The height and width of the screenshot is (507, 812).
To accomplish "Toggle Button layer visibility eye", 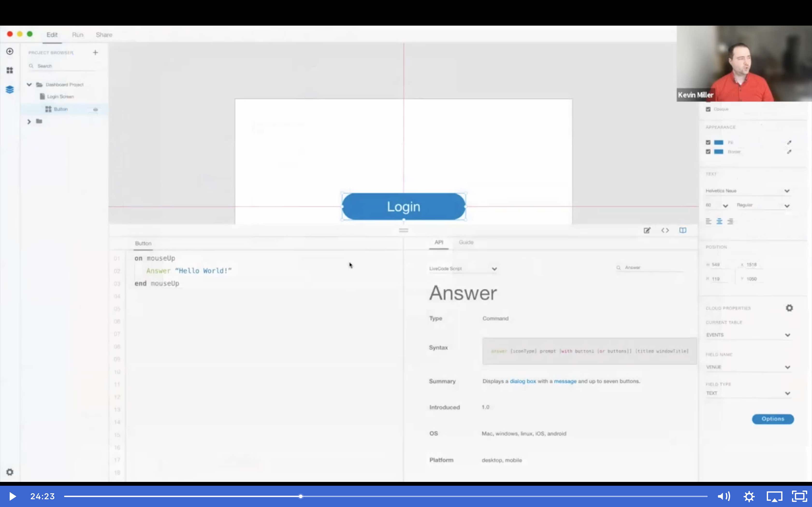I will pos(95,109).
